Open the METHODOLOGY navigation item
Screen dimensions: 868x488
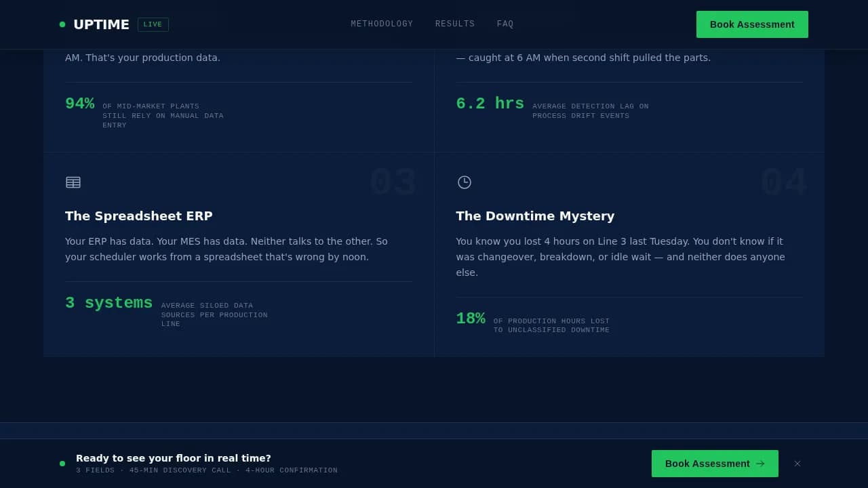(382, 24)
